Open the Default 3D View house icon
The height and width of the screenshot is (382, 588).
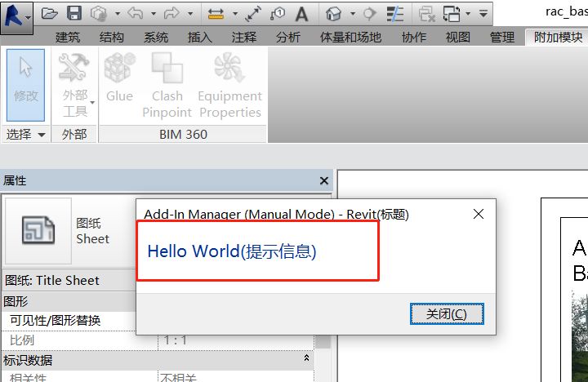click(333, 14)
